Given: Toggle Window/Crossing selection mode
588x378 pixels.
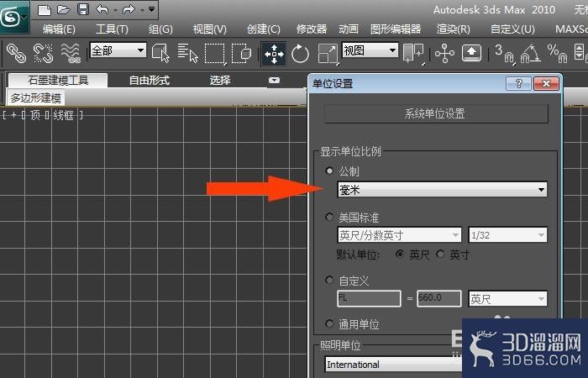Looking at the screenshot, I should pos(242,54).
